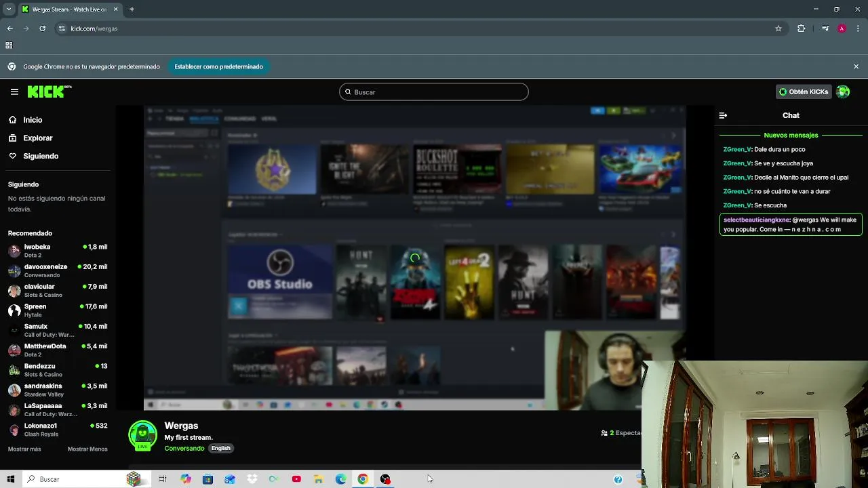Open sandraskins recommended channel
The image size is (868, 488).
coord(58,390)
